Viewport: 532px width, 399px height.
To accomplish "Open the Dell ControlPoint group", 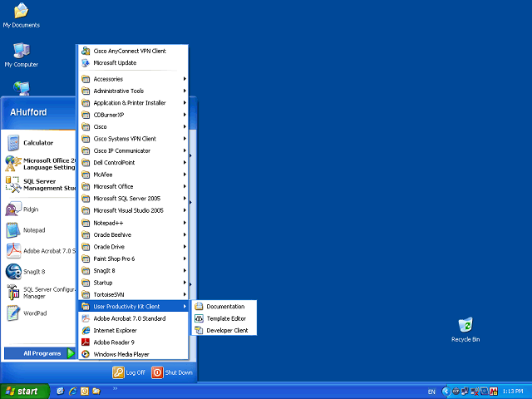I will click(x=133, y=163).
